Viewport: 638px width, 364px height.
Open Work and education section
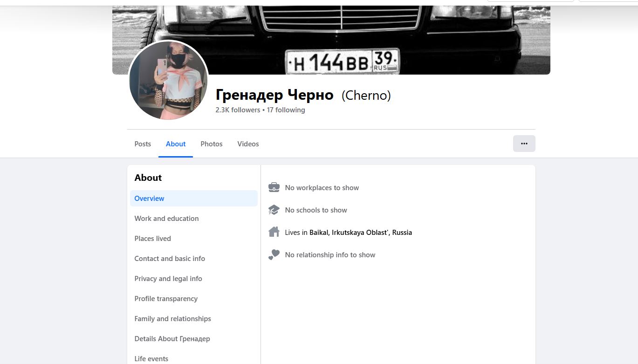[194, 219]
